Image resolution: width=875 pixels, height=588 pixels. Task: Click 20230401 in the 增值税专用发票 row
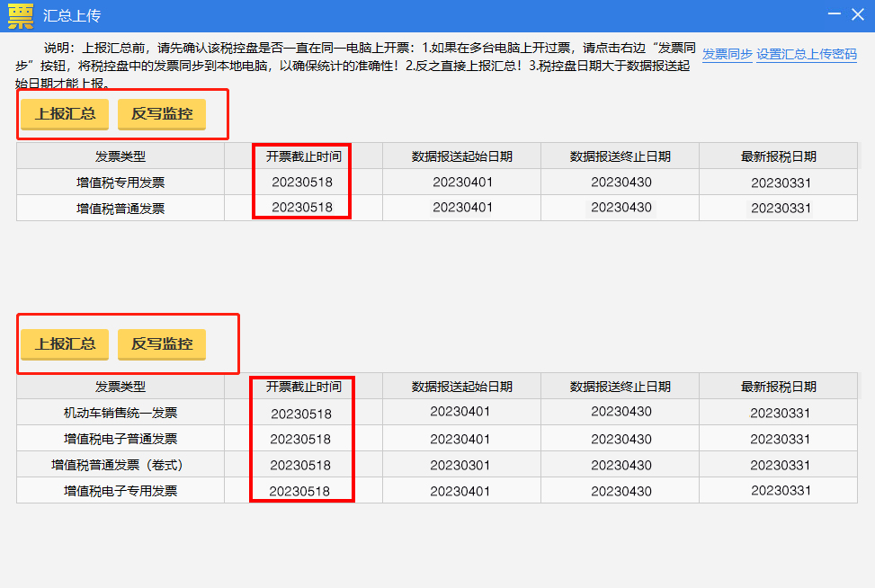coord(462,183)
